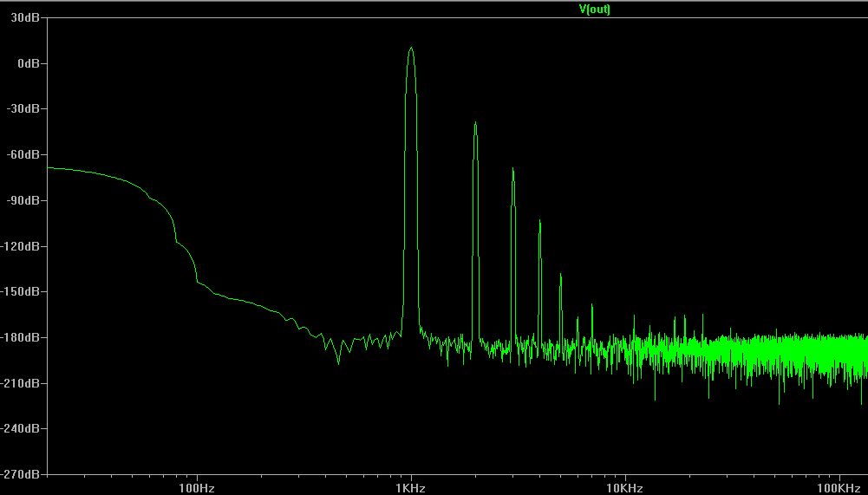868x495 pixels.
Task: Click the 0dB axis label
Action: (x=29, y=63)
